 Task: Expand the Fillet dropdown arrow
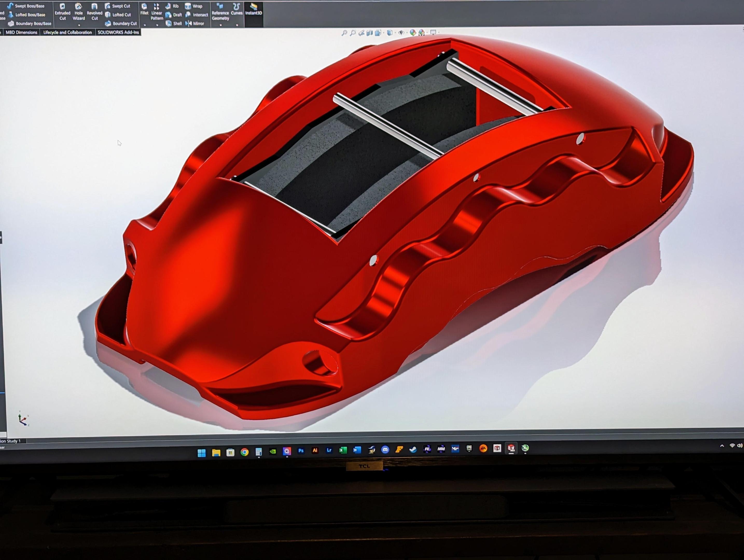(x=145, y=25)
